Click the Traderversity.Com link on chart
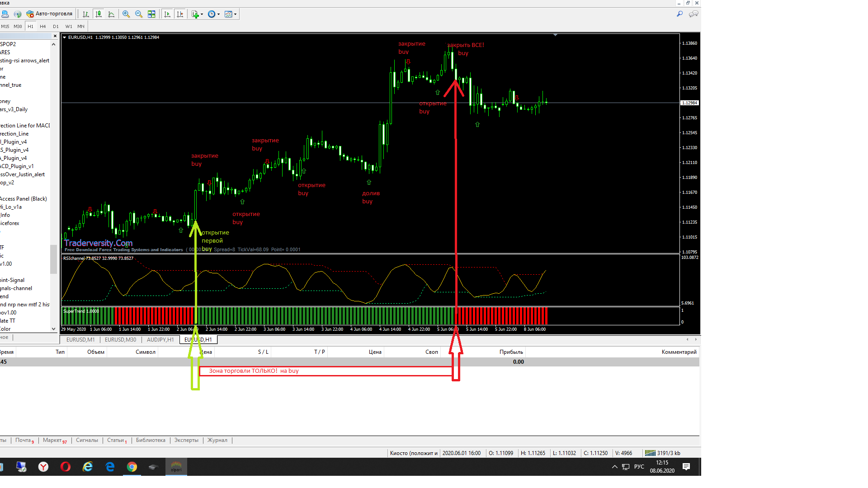Image resolution: width=868 pixels, height=488 pixels. [x=98, y=243]
